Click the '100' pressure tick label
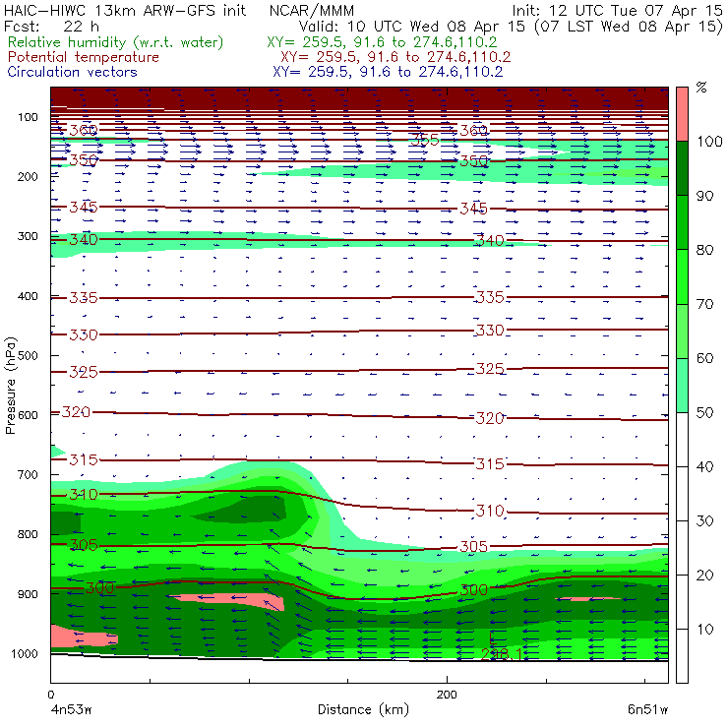Viewport: 728px width, 728px height. point(28,117)
